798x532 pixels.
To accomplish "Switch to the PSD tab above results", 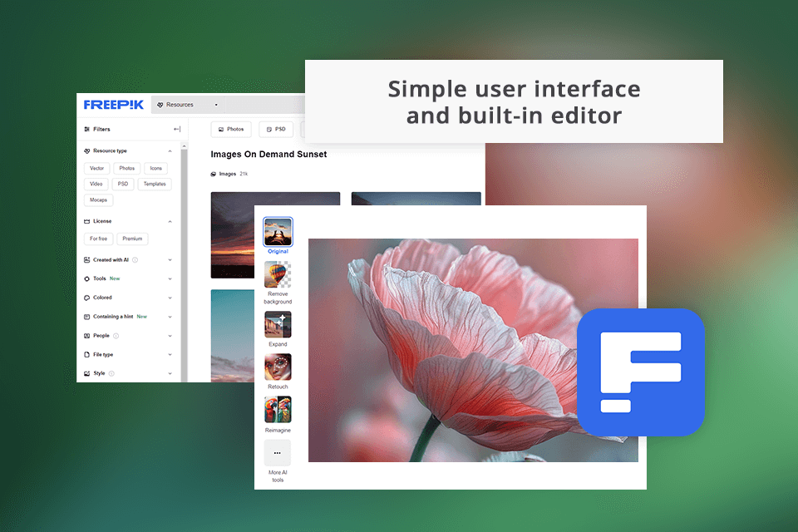I will click(x=276, y=130).
